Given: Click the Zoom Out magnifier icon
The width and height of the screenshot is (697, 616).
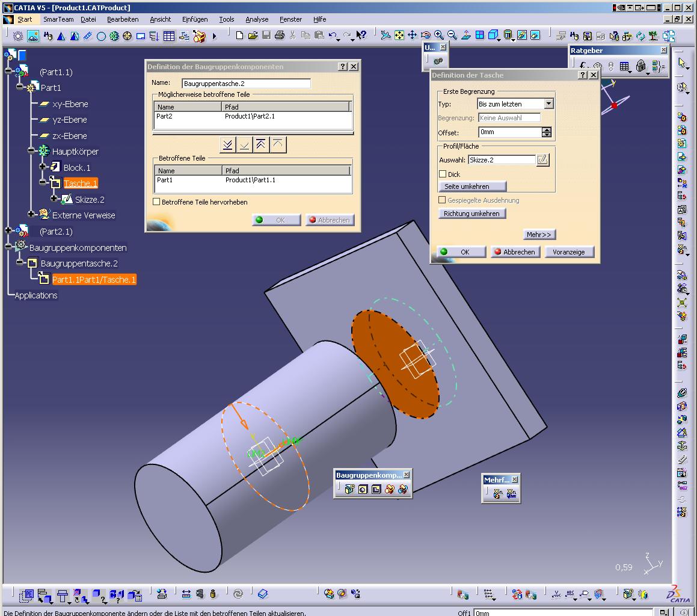Looking at the screenshot, I should 452,35.
